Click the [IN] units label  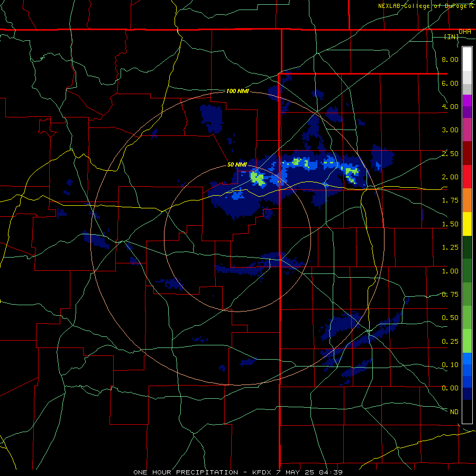click(452, 36)
